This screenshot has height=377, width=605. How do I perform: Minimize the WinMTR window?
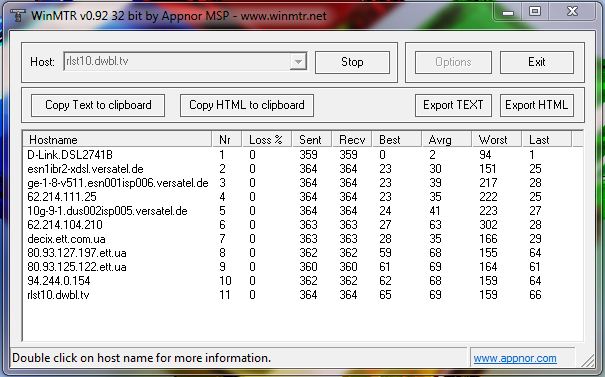pos(508,12)
